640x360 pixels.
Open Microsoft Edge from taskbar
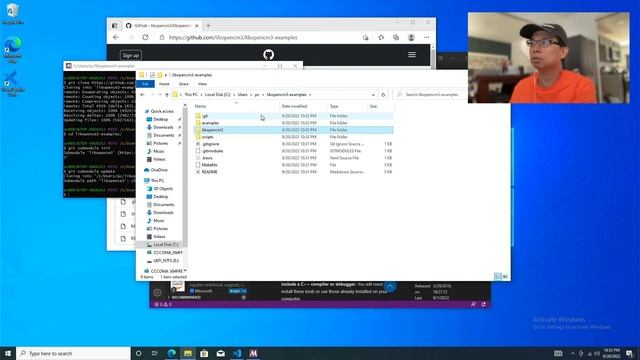(171, 353)
